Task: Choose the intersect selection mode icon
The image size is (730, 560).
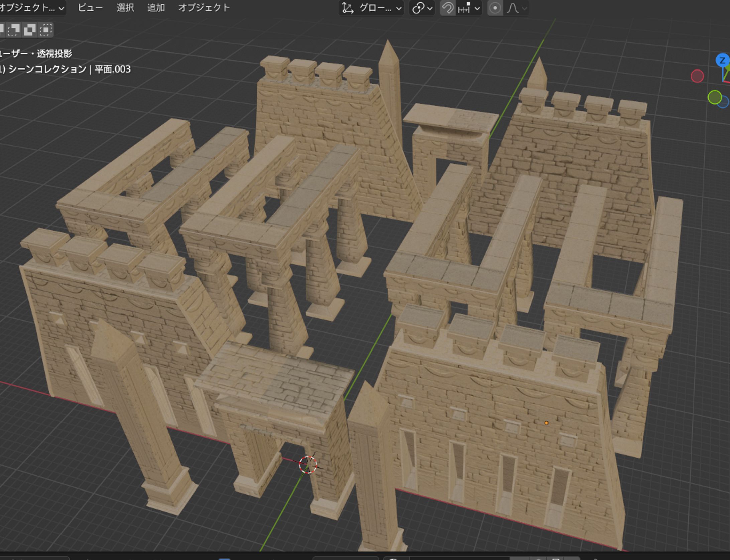Action: [46, 30]
